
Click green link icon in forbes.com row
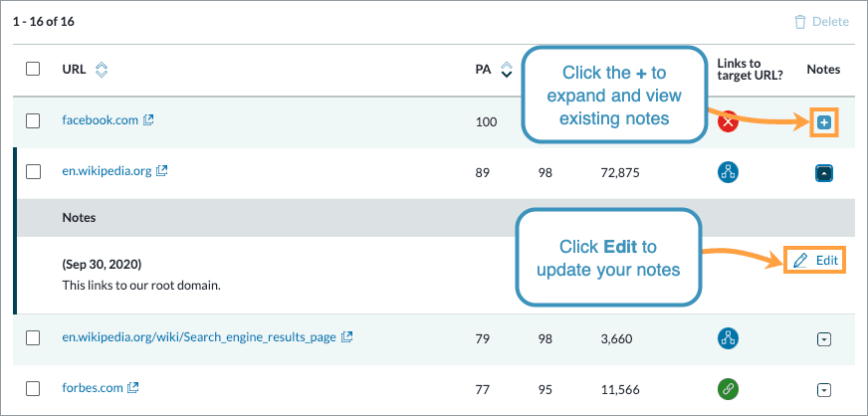click(729, 388)
